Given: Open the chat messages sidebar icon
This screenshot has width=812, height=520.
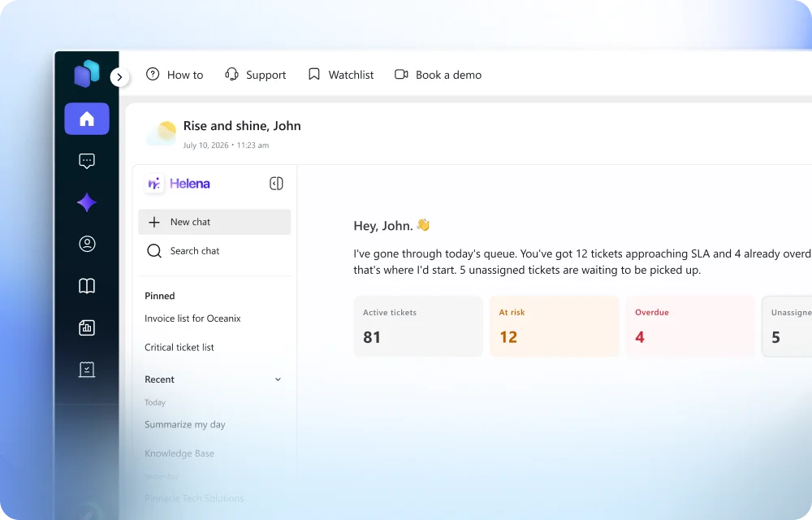Looking at the screenshot, I should [87, 161].
